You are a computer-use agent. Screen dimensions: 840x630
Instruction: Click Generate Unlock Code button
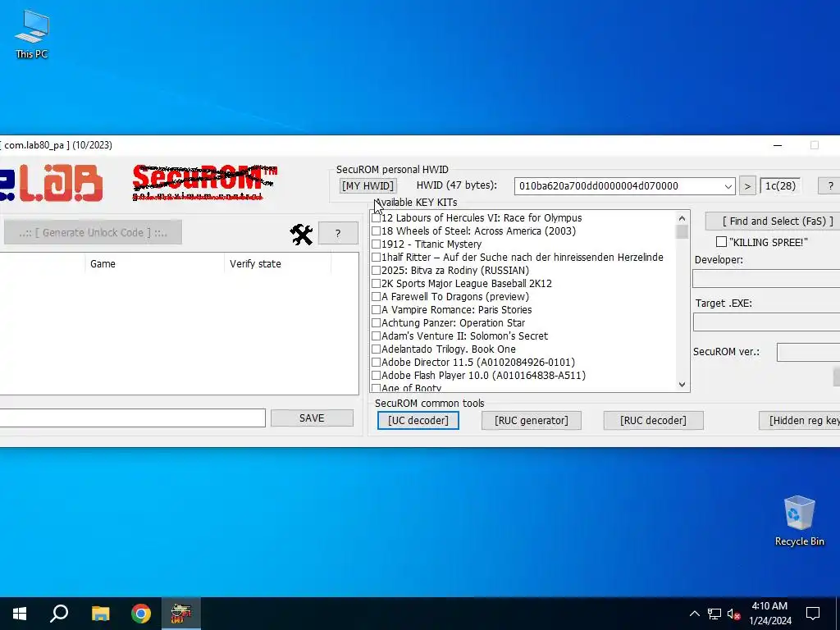(x=93, y=232)
